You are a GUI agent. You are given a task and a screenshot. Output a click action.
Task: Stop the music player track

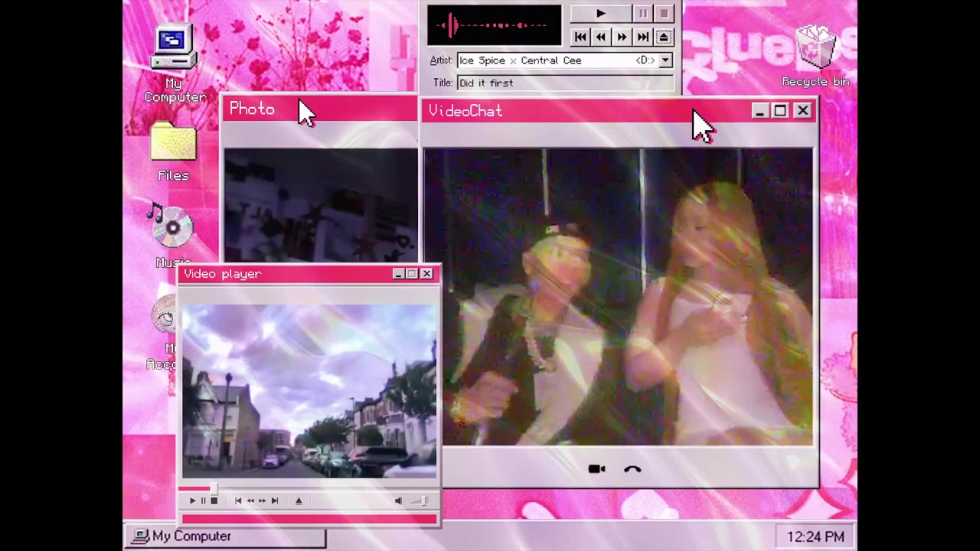click(x=664, y=14)
